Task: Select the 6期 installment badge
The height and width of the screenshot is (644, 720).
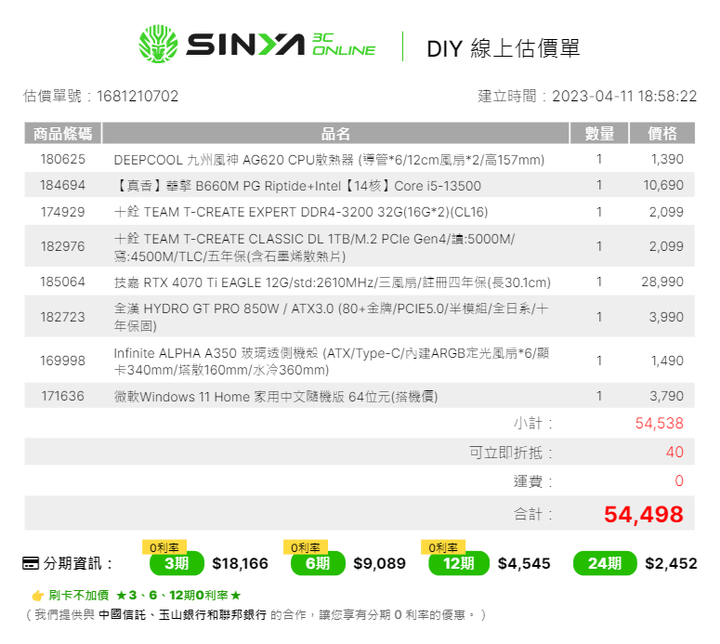Action: click(318, 563)
